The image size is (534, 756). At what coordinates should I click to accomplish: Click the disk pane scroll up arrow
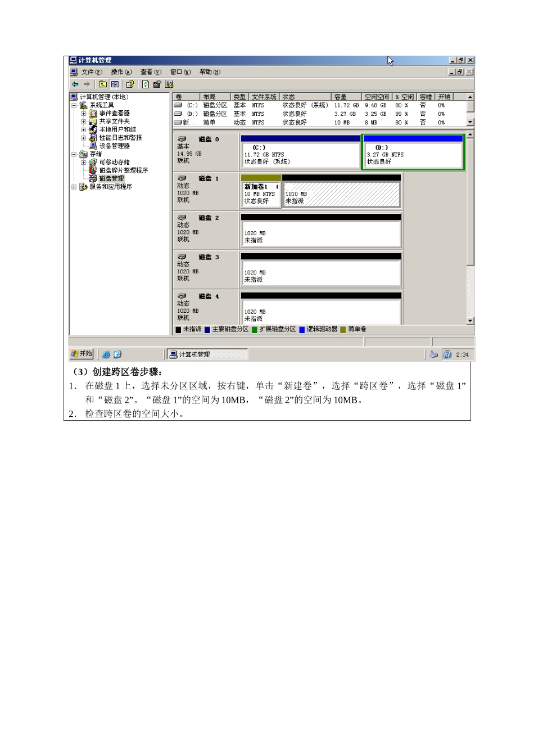click(x=470, y=134)
